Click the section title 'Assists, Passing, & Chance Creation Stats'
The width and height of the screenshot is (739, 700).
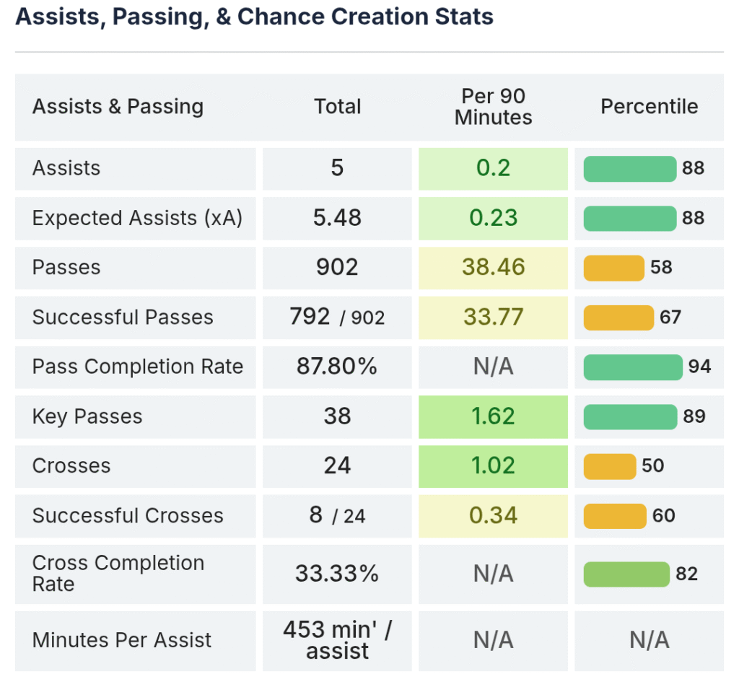pos(254,17)
